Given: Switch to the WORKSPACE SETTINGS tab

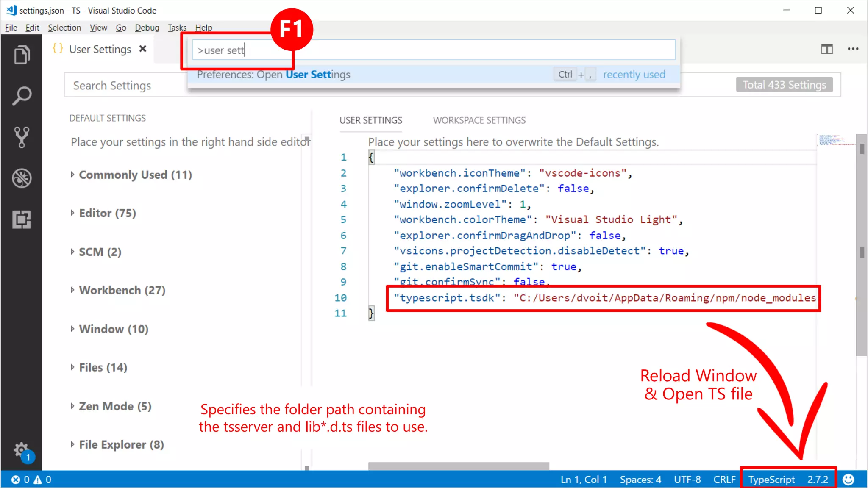Looking at the screenshot, I should click(479, 120).
